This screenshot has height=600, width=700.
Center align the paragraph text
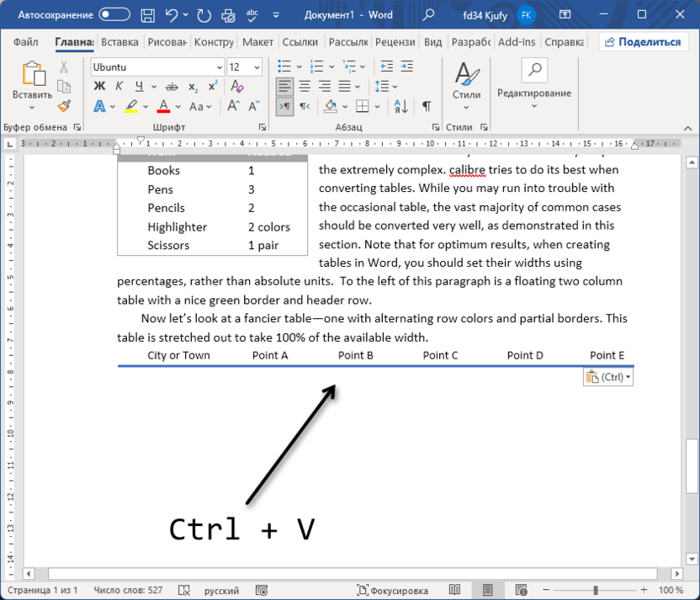tap(305, 86)
